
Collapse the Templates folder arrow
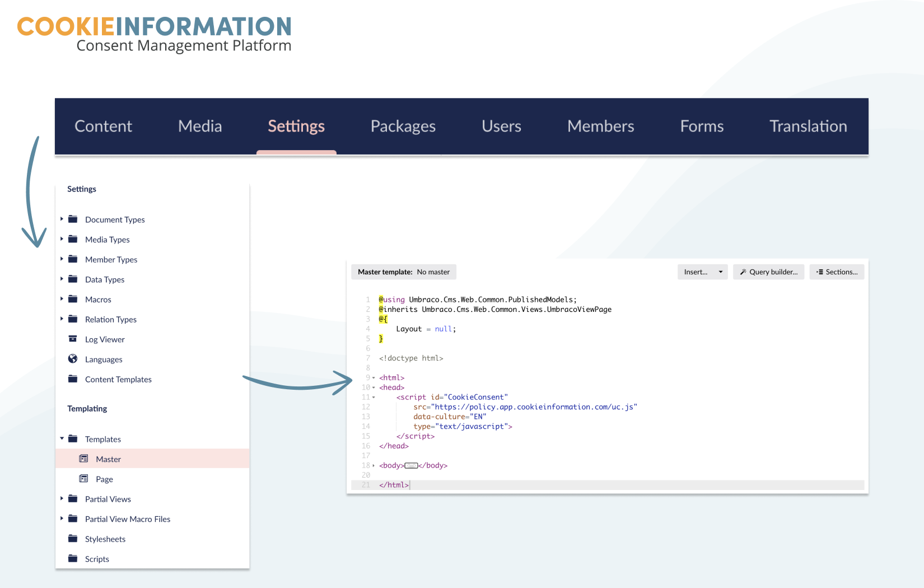62,438
